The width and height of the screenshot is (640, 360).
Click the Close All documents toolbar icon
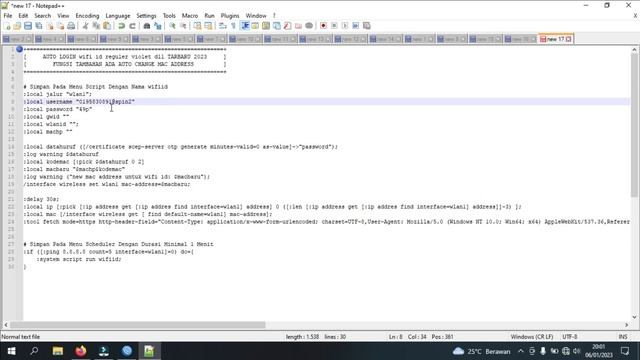click(60, 26)
